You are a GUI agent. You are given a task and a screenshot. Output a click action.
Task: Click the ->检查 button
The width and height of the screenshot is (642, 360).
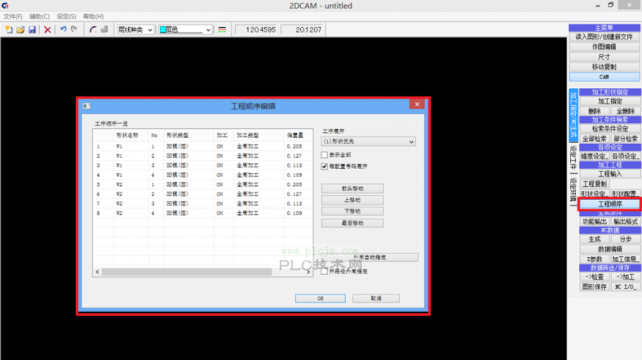click(x=595, y=277)
